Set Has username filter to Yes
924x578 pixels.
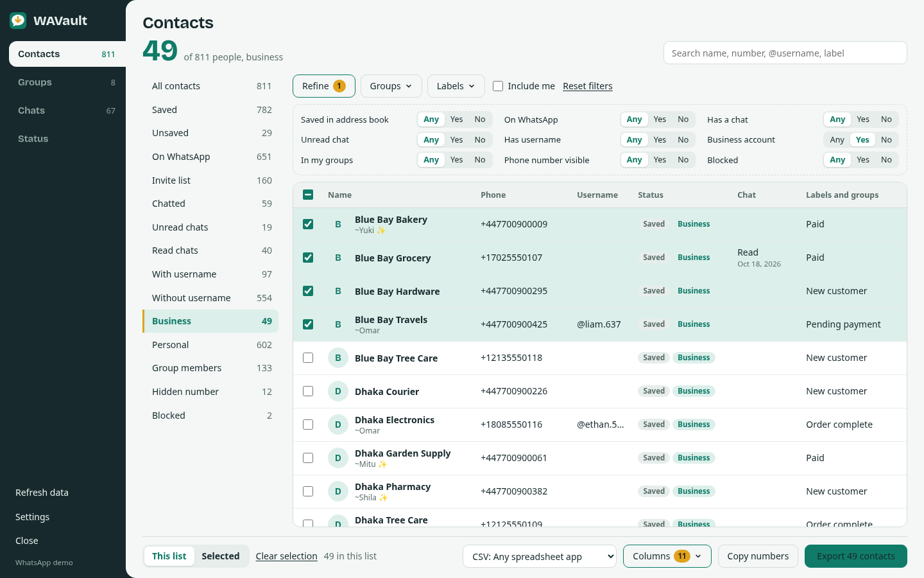pos(660,139)
